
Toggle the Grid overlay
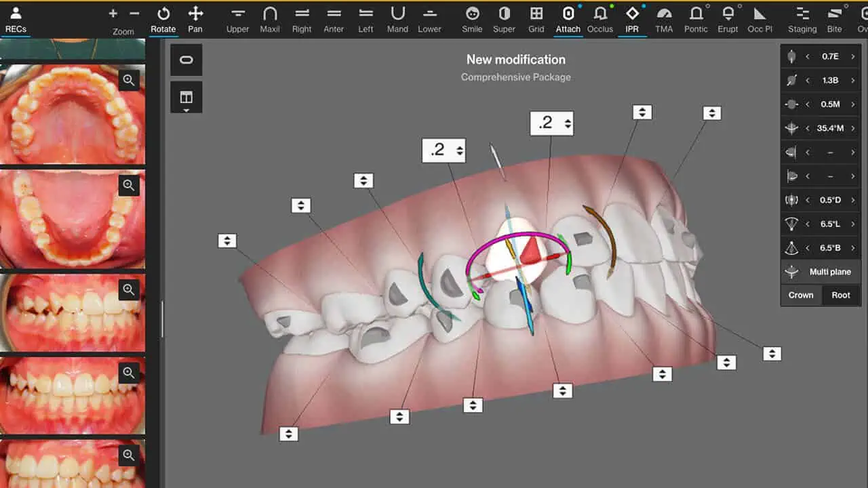(x=536, y=17)
